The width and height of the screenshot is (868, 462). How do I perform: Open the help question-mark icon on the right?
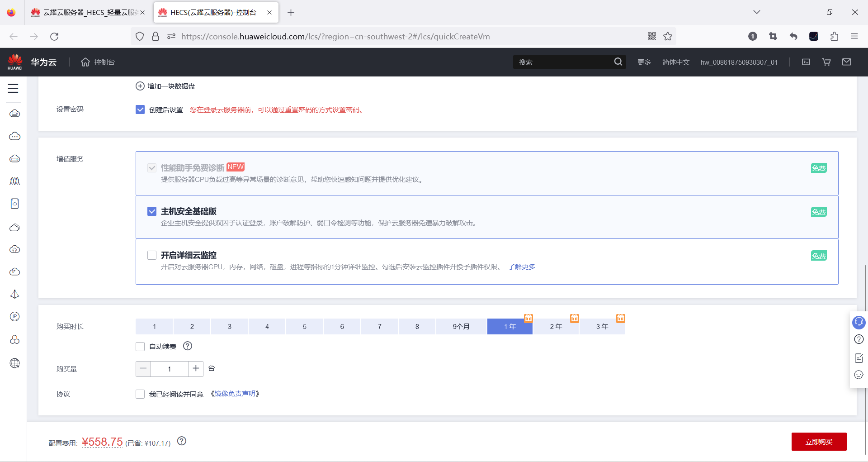tap(859, 339)
